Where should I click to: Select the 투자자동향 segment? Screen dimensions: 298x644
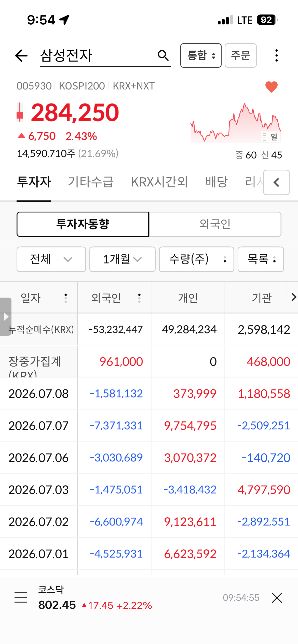point(83,224)
